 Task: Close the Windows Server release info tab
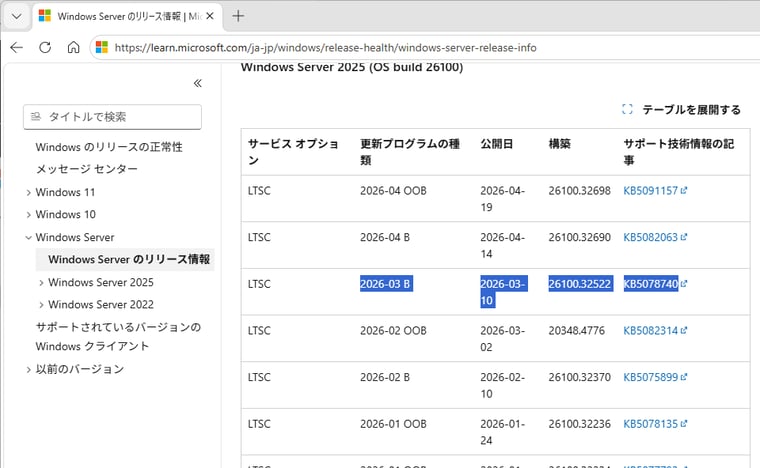(210, 16)
